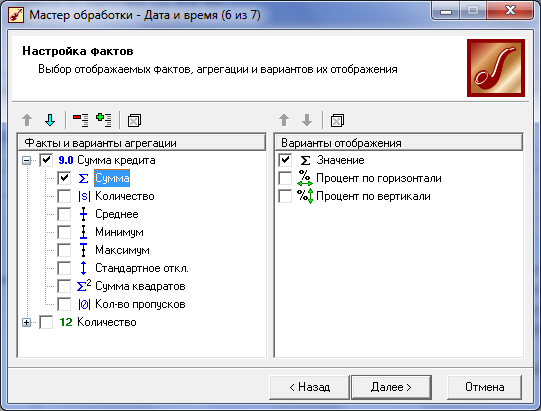Screen dimensions: 541x411
Task: Click the move-down arrow in the display variants toolbar
Action: point(307,120)
